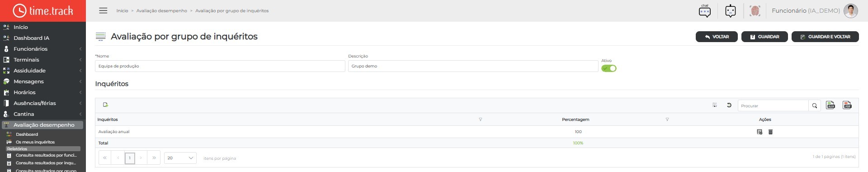Click the Relatórios section label in sidebar
This screenshot has width=868, height=172.
click(43, 149)
